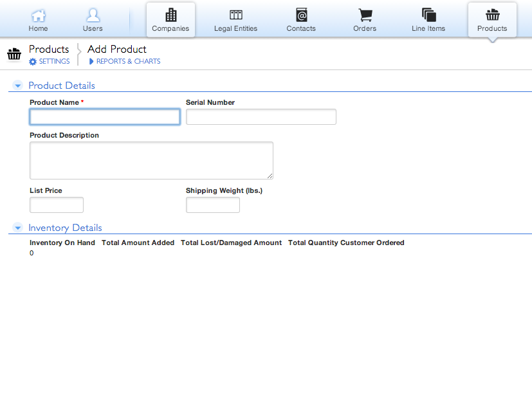The width and height of the screenshot is (532, 413).
Task: Click the Total Quantity Customer Ordered header
Action: (346, 243)
